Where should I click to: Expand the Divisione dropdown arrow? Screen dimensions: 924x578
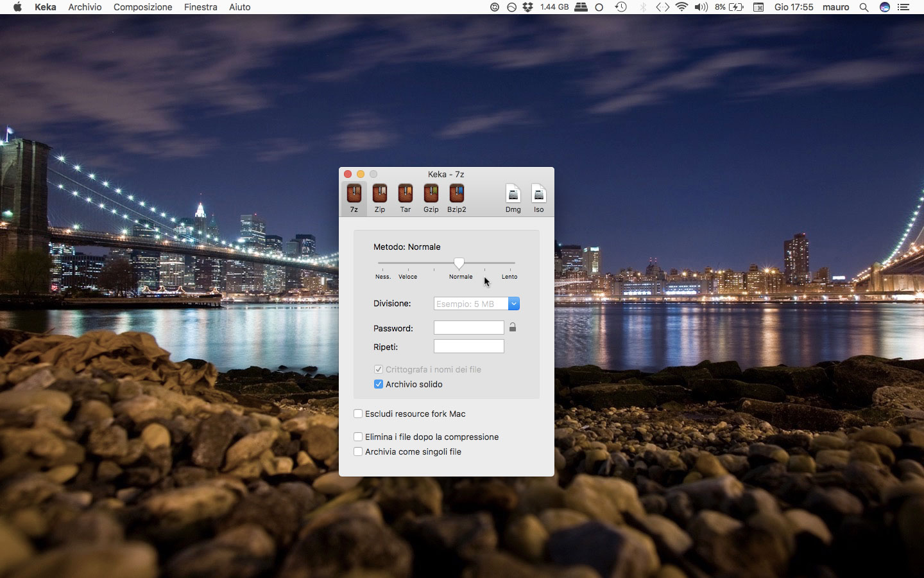(x=514, y=304)
